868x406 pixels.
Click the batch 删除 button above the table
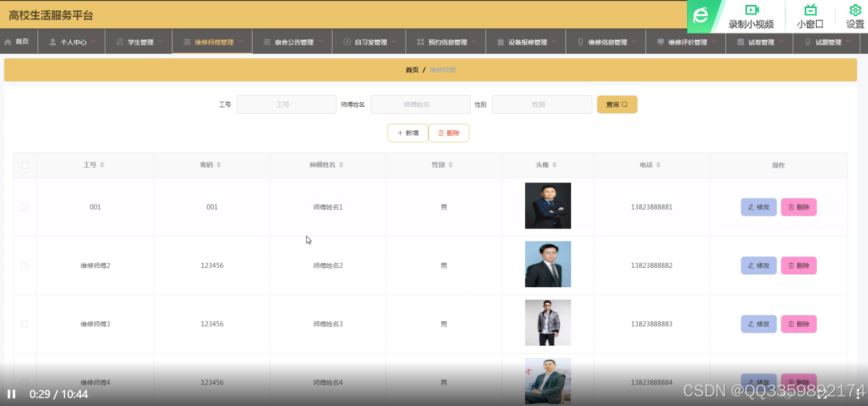pos(448,133)
